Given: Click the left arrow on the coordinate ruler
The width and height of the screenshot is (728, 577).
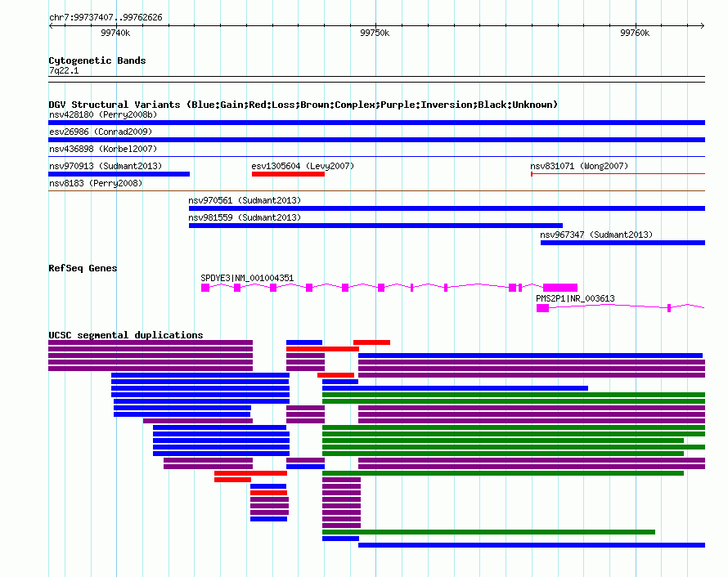Looking at the screenshot, I should [x=51, y=26].
